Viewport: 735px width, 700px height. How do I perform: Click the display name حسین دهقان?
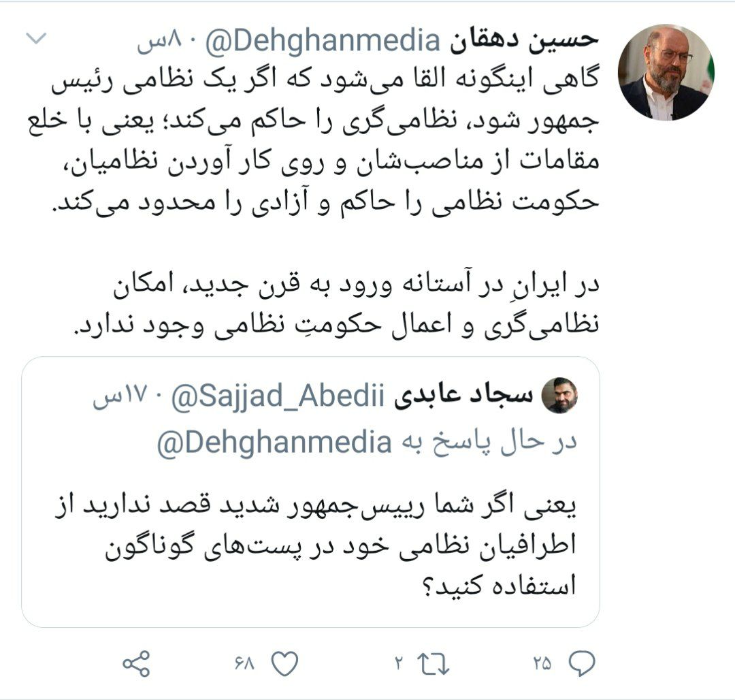click(524, 39)
